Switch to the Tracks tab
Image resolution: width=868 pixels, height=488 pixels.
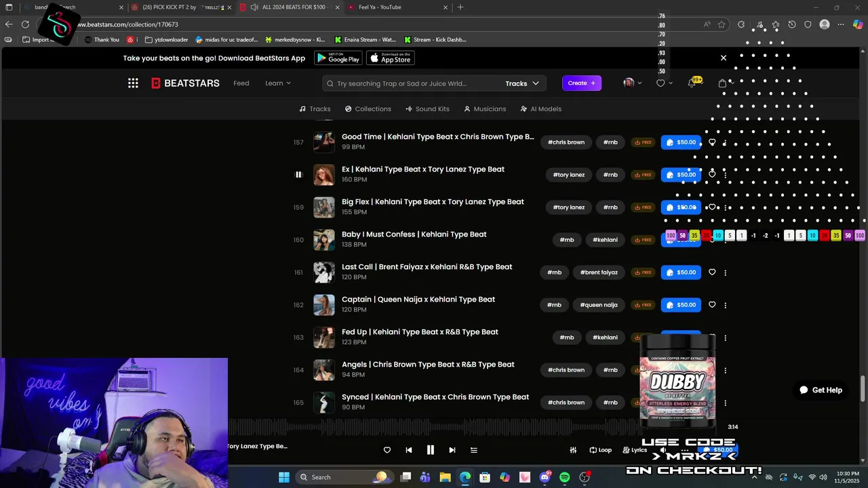pos(315,109)
